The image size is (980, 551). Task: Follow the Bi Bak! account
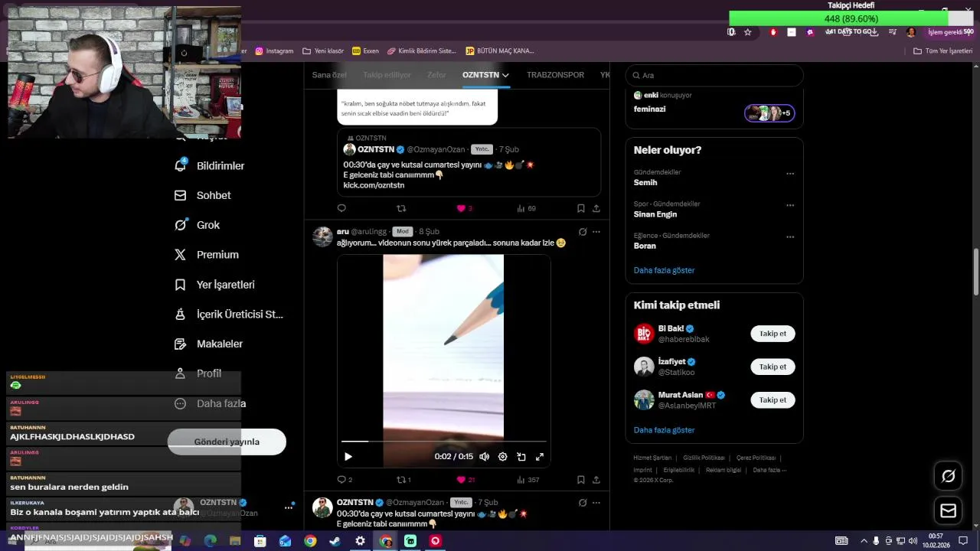773,334
